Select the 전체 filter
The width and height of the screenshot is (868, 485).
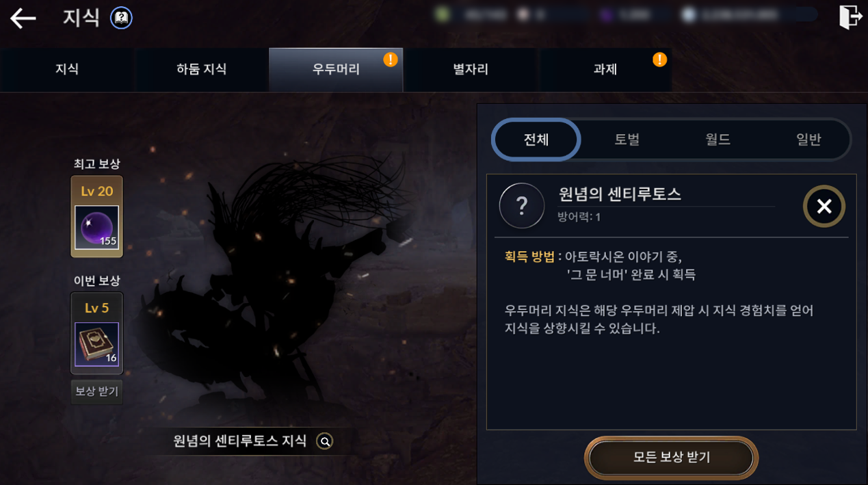(x=536, y=140)
